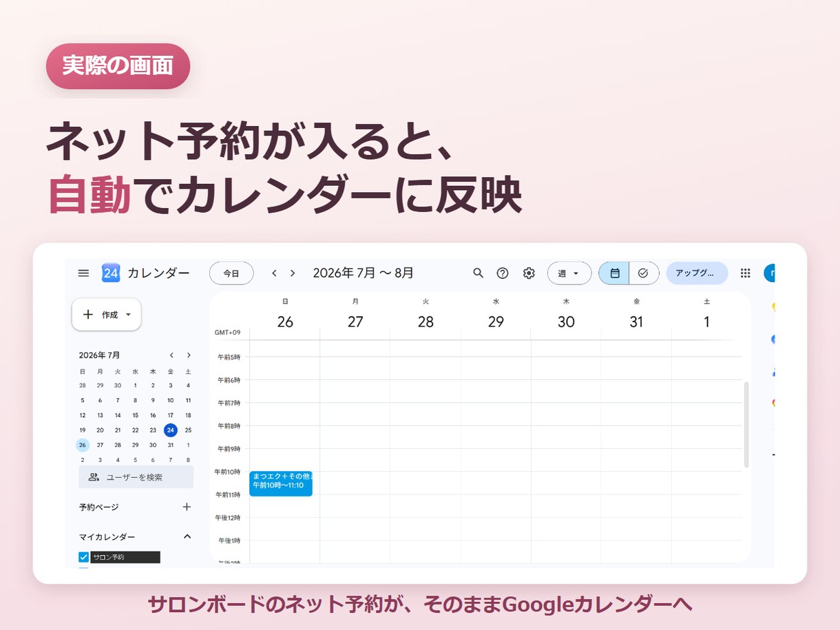
Task: Open the Google apps grid launcher
Action: [745, 273]
